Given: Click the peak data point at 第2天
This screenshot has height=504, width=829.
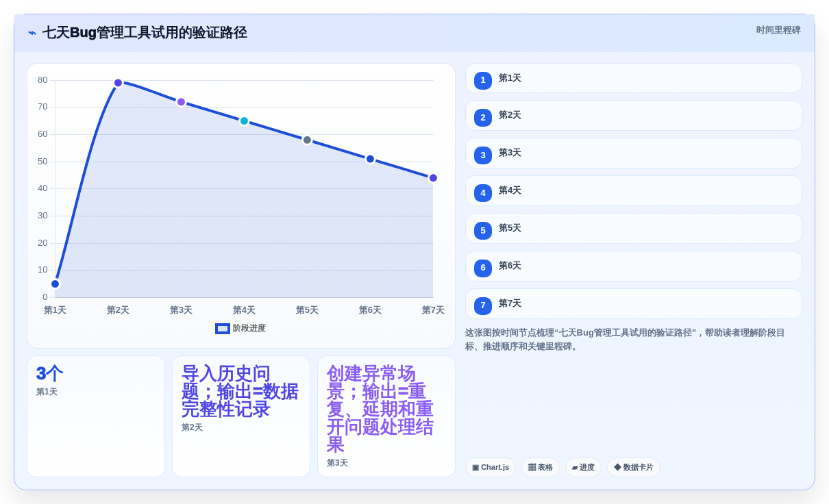Looking at the screenshot, I should pos(118,83).
